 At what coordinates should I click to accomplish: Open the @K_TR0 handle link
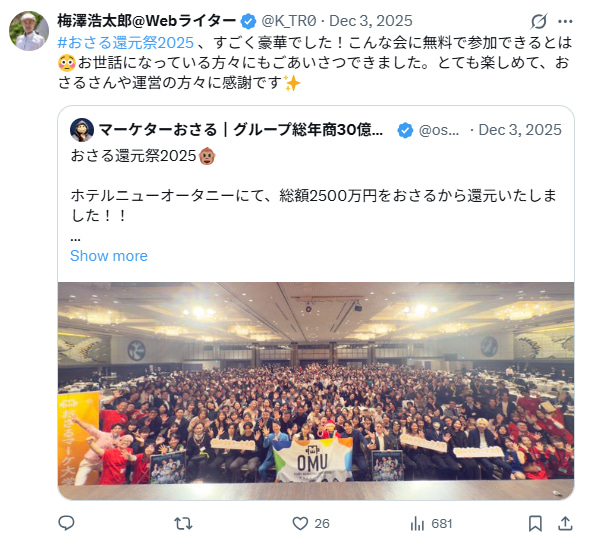tap(289, 21)
